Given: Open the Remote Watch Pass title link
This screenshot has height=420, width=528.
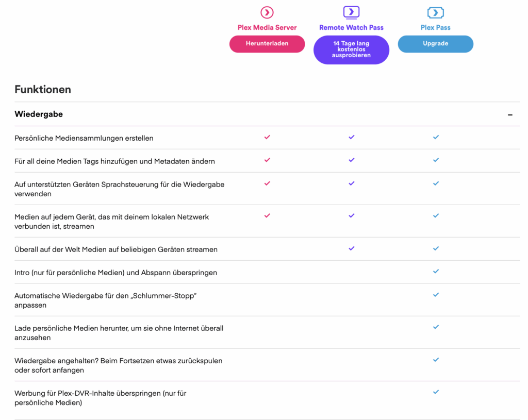Looking at the screenshot, I should 351,28.
